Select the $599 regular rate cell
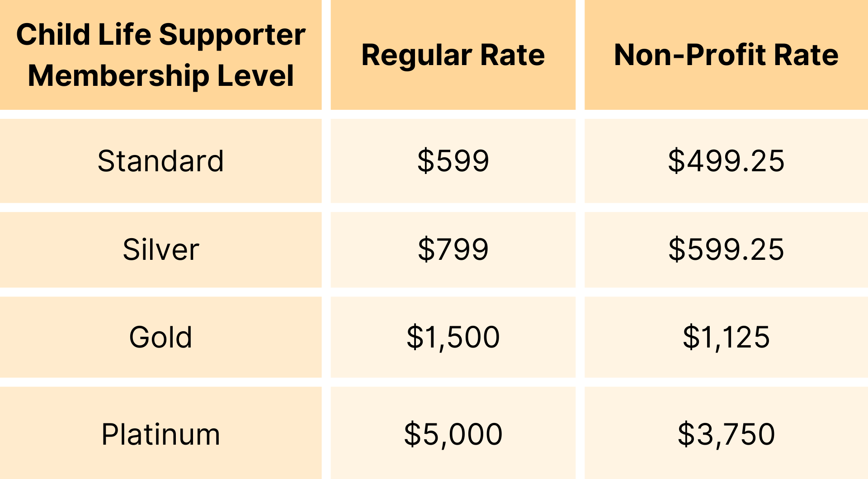The height and width of the screenshot is (479, 868). pyautogui.click(x=453, y=161)
